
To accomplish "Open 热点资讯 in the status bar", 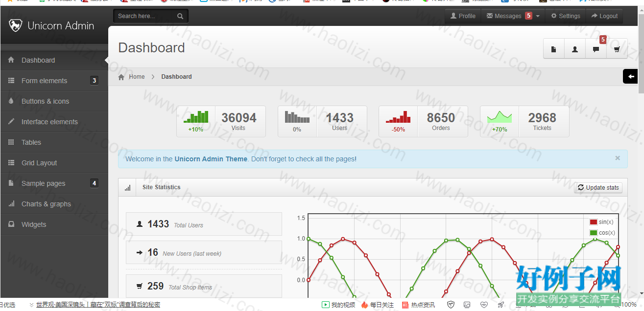I will tap(419, 305).
